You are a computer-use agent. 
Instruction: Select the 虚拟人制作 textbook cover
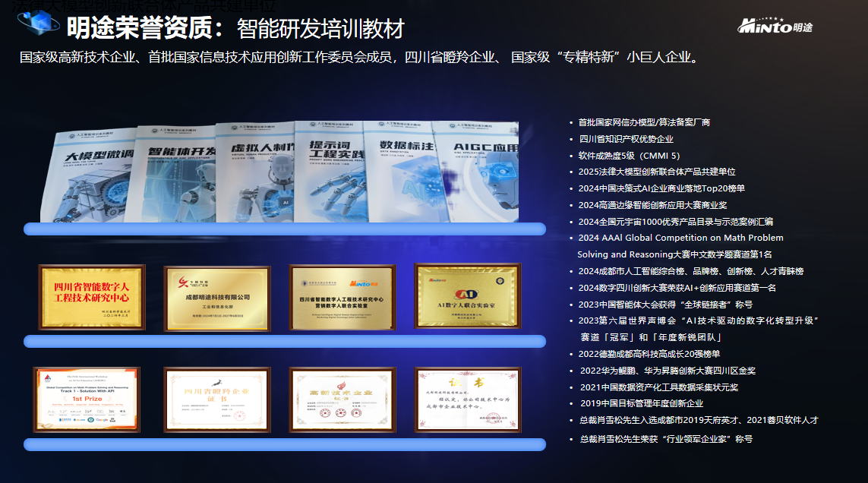pos(257,172)
